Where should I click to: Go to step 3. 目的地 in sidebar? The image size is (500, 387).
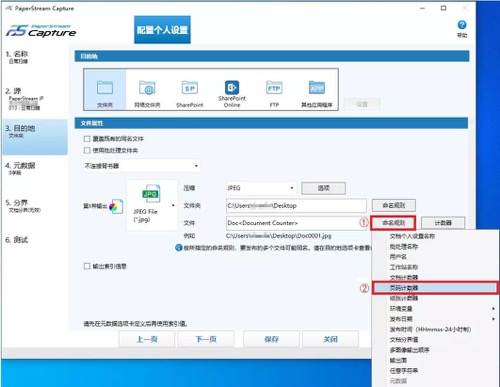click(35, 137)
